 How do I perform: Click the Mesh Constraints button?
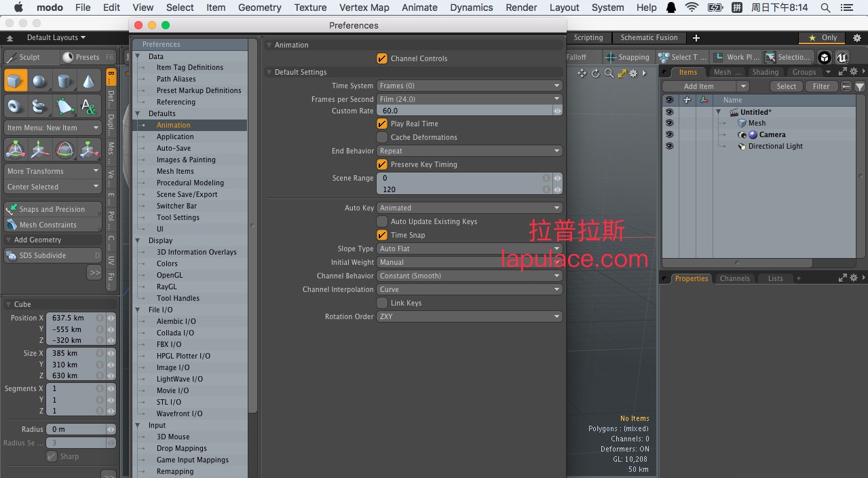(x=53, y=225)
